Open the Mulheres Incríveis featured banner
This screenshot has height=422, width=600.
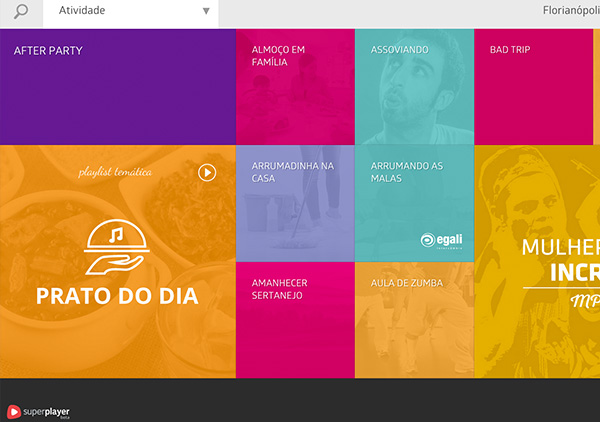(538, 262)
